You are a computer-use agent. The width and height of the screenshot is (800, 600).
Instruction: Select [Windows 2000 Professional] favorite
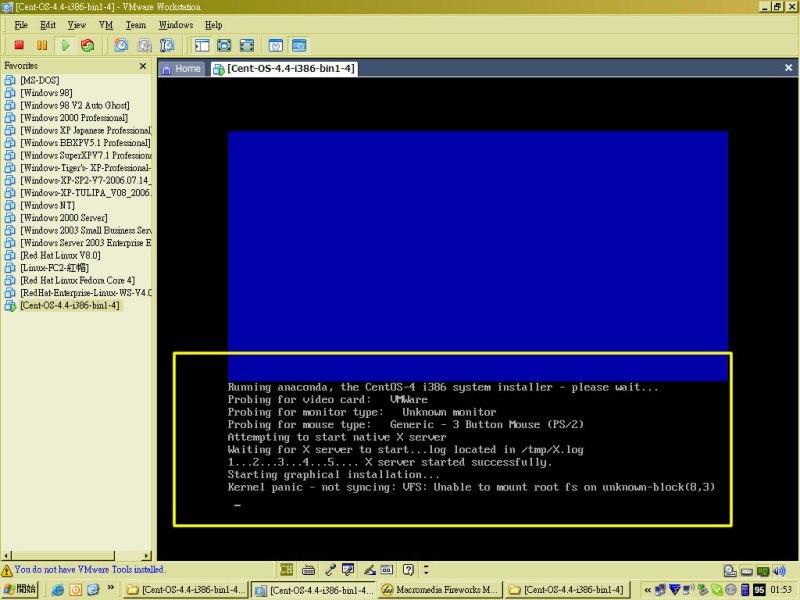point(66,118)
